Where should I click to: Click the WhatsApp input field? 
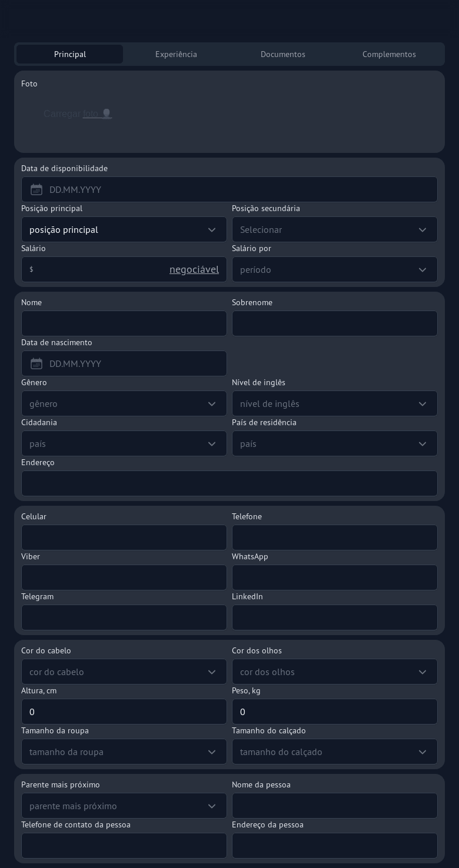pos(334,577)
